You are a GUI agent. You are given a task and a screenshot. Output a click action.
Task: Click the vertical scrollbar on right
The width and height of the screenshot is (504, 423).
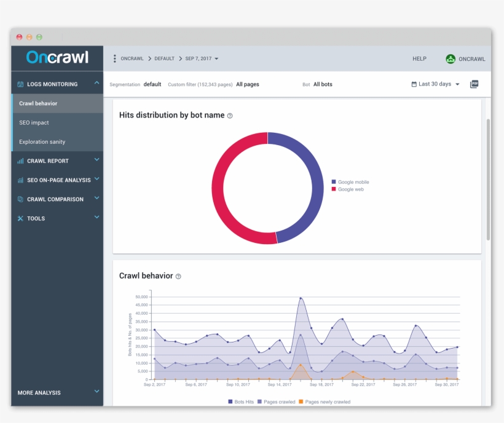click(x=488, y=178)
